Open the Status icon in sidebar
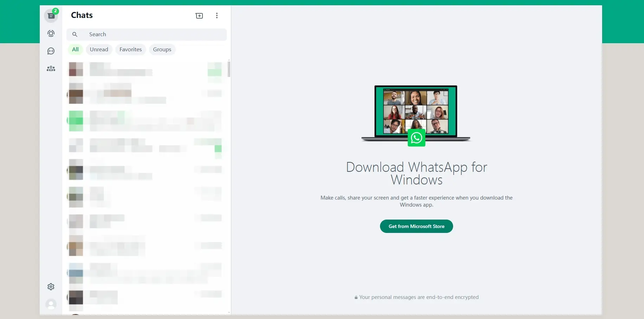 pyautogui.click(x=51, y=33)
